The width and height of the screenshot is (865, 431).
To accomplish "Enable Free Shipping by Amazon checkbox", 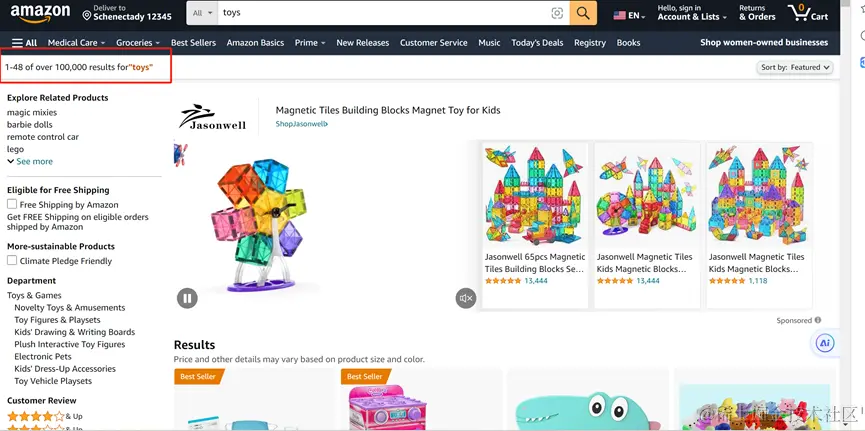I will click(x=12, y=204).
